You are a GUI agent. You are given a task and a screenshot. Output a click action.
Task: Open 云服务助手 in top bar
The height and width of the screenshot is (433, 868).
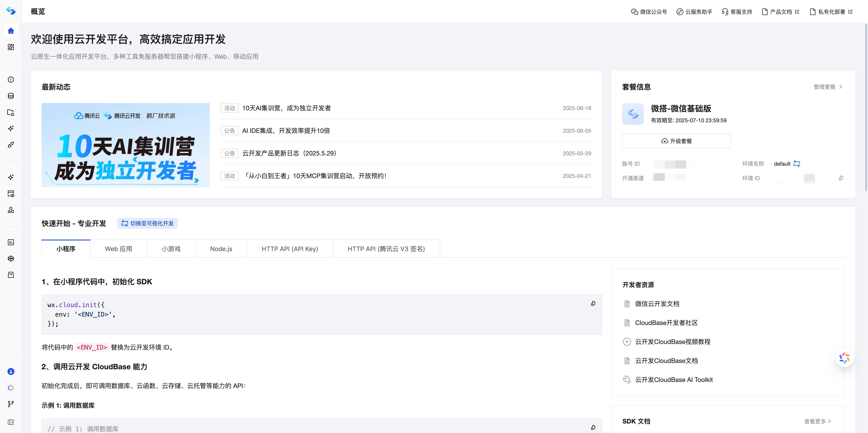(x=694, y=12)
